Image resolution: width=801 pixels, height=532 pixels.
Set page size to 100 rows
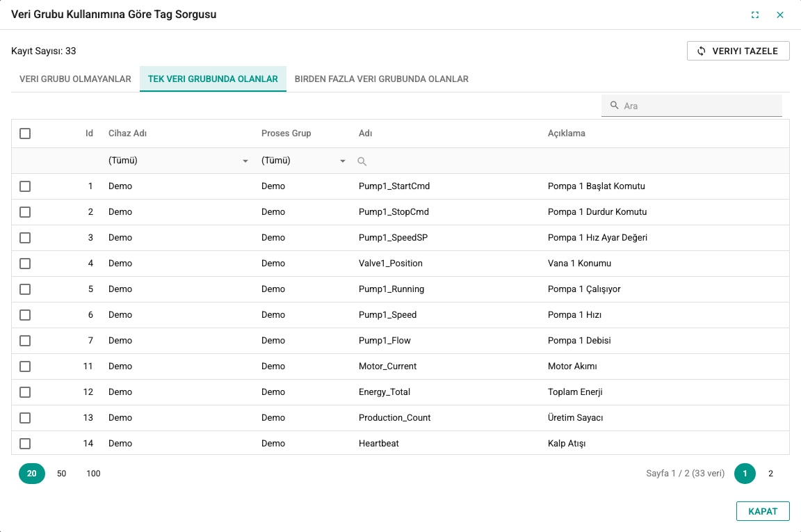tap(93, 474)
